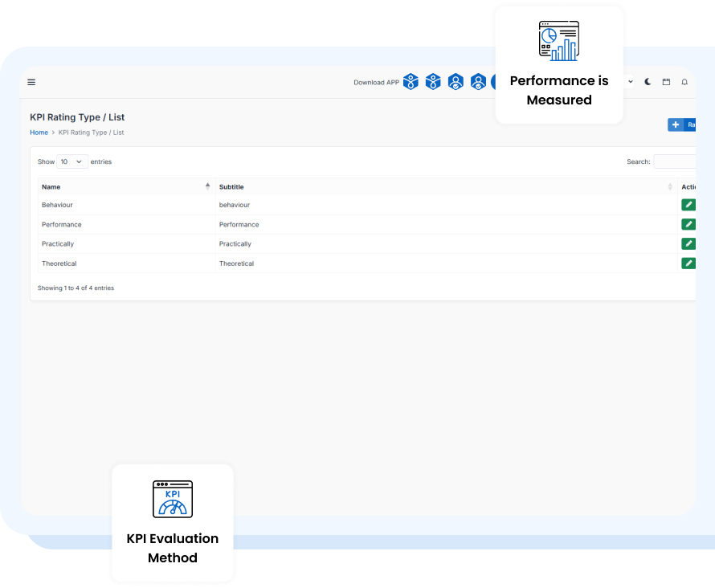Open the hamburger sidebar menu

click(31, 82)
